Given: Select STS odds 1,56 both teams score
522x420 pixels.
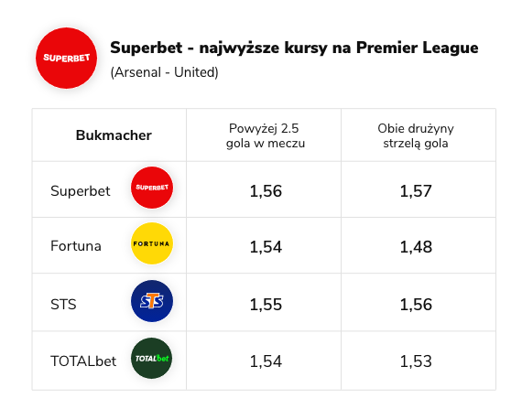Looking at the screenshot, I should point(416,305).
